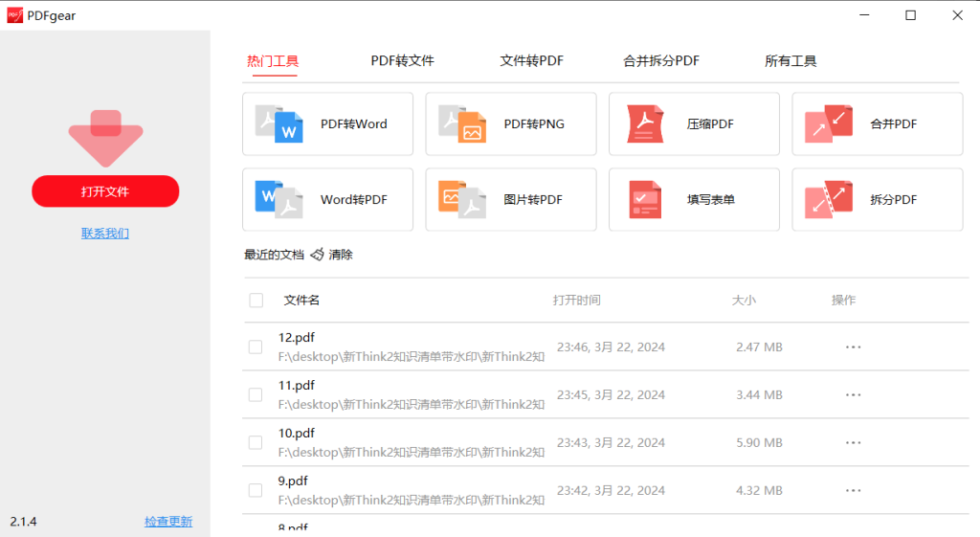Click the broom icon beside 清除
Image resolution: width=980 pixels, height=537 pixels.
tap(317, 255)
